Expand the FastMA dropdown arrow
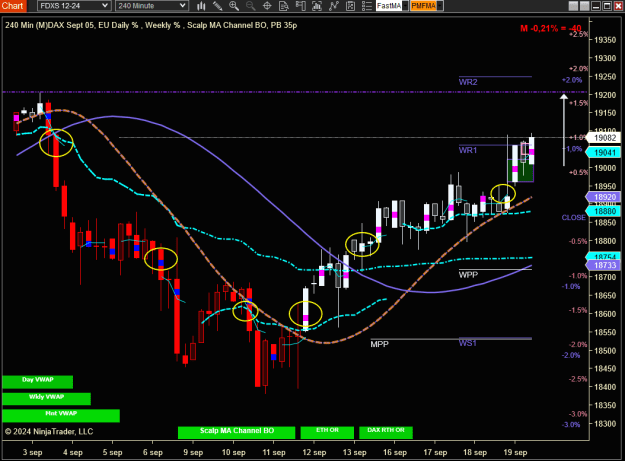 click(x=405, y=6)
